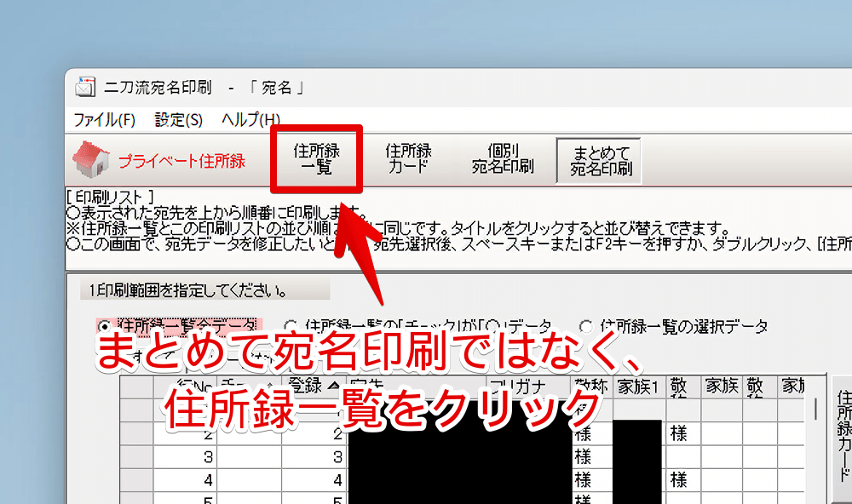The height and width of the screenshot is (504, 852).
Task: Open the 設定(S) menu
Action: coord(178,120)
